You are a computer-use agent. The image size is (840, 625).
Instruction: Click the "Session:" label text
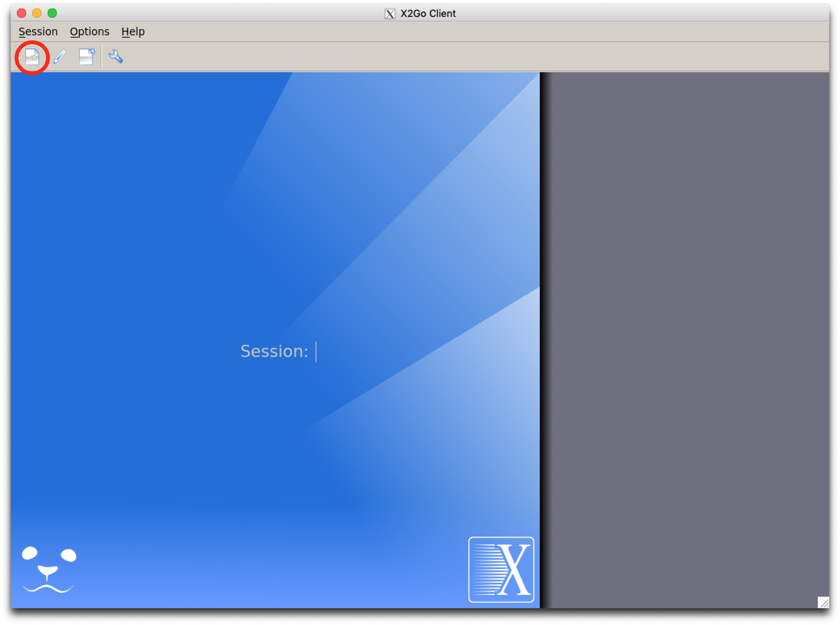click(x=274, y=352)
